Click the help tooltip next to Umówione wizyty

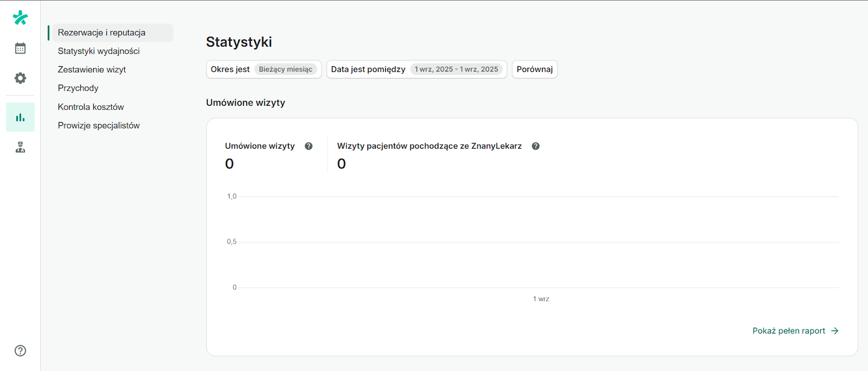pos(308,146)
